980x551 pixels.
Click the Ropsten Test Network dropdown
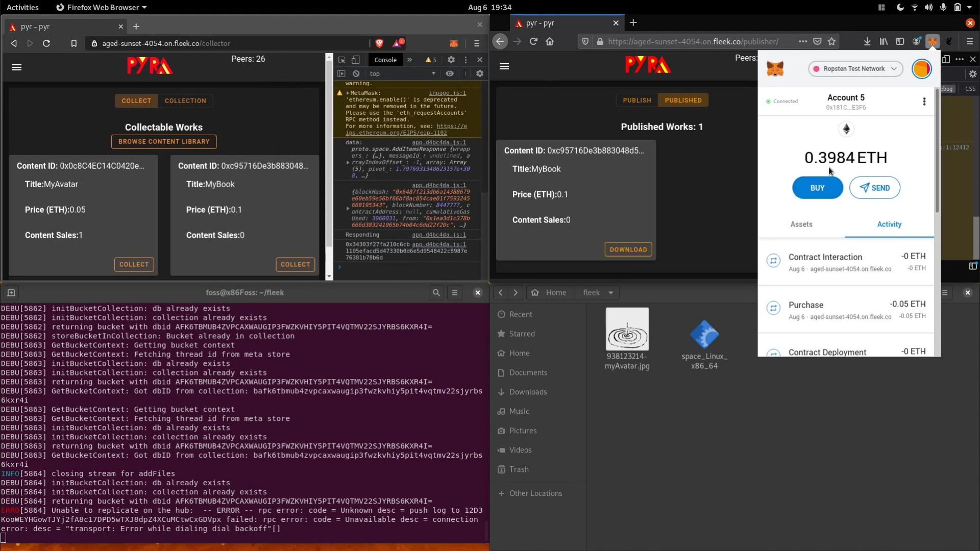click(855, 69)
